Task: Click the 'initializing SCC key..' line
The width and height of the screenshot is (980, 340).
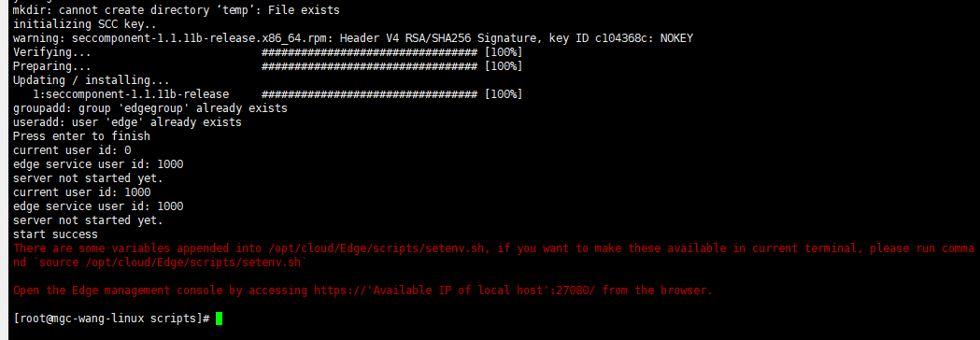Action: (85, 24)
